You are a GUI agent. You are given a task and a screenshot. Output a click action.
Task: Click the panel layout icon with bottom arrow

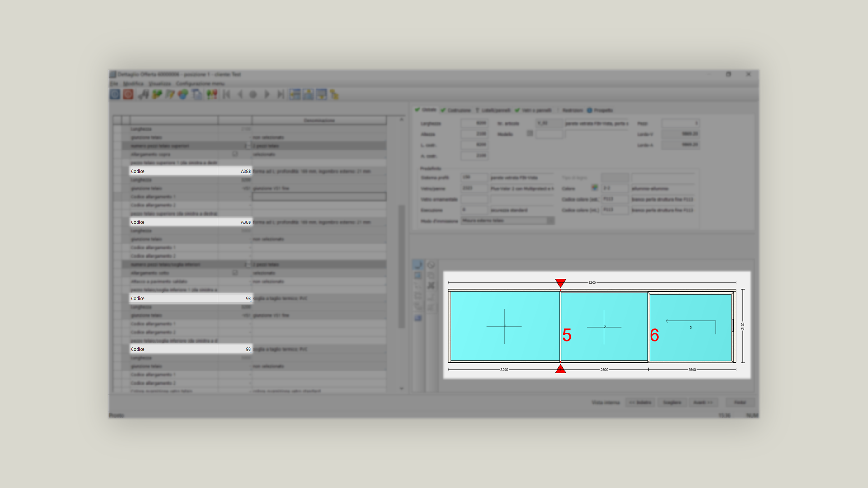321,94
